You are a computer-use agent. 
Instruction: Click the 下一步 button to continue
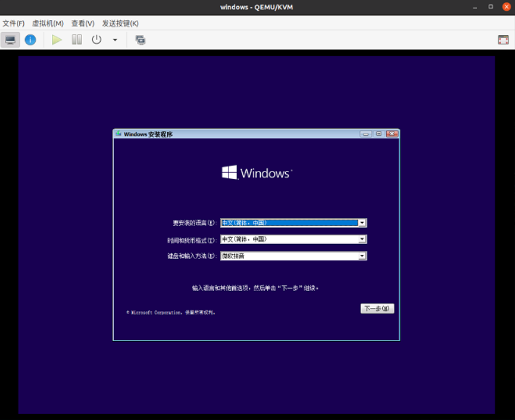point(377,308)
